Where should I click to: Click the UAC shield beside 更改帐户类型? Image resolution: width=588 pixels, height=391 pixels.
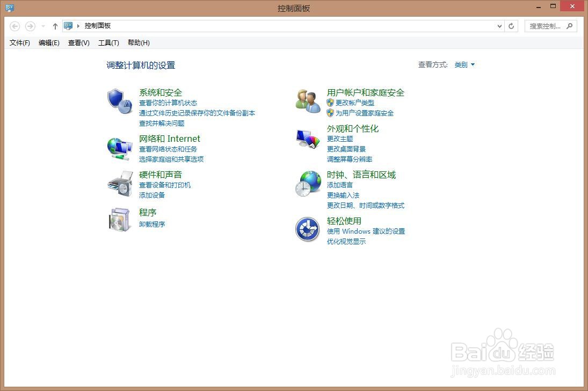pyautogui.click(x=330, y=103)
